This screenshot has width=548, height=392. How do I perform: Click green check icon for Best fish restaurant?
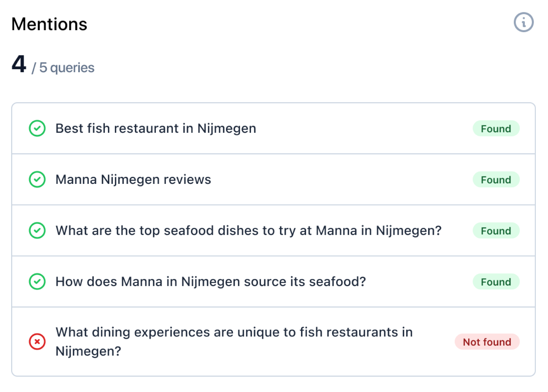[37, 128]
